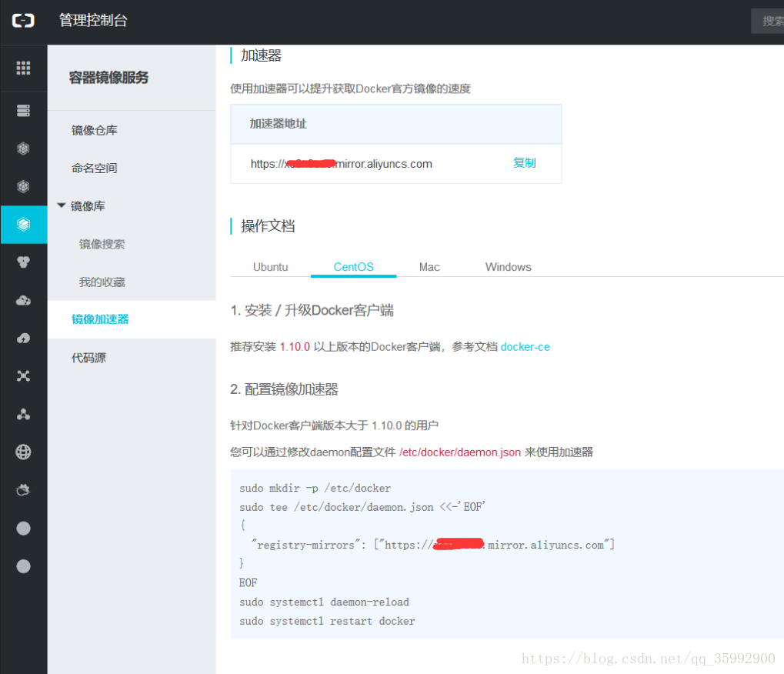Click the three-hexagon cluster sidebar icon

click(x=23, y=262)
